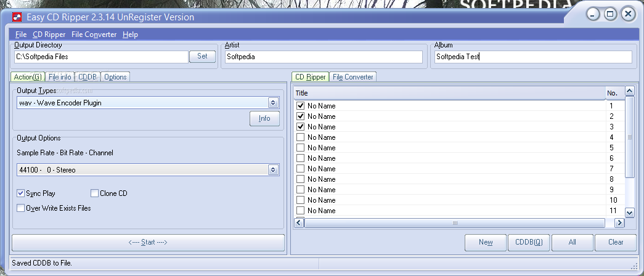The width and height of the screenshot is (644, 276).
Task: Disable the Sync Play checkbox
Action: point(20,193)
